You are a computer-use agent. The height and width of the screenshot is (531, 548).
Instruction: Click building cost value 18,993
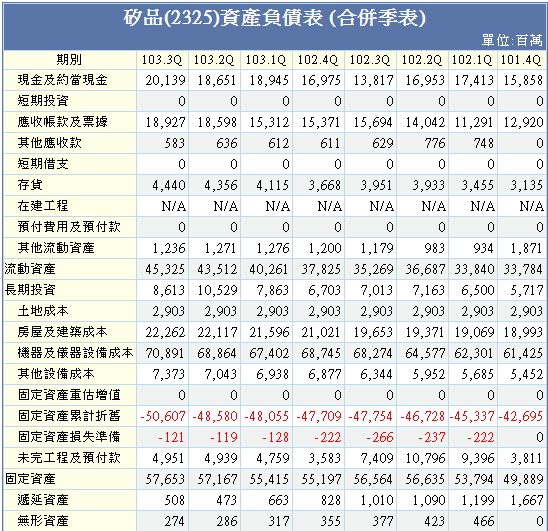coord(523,332)
